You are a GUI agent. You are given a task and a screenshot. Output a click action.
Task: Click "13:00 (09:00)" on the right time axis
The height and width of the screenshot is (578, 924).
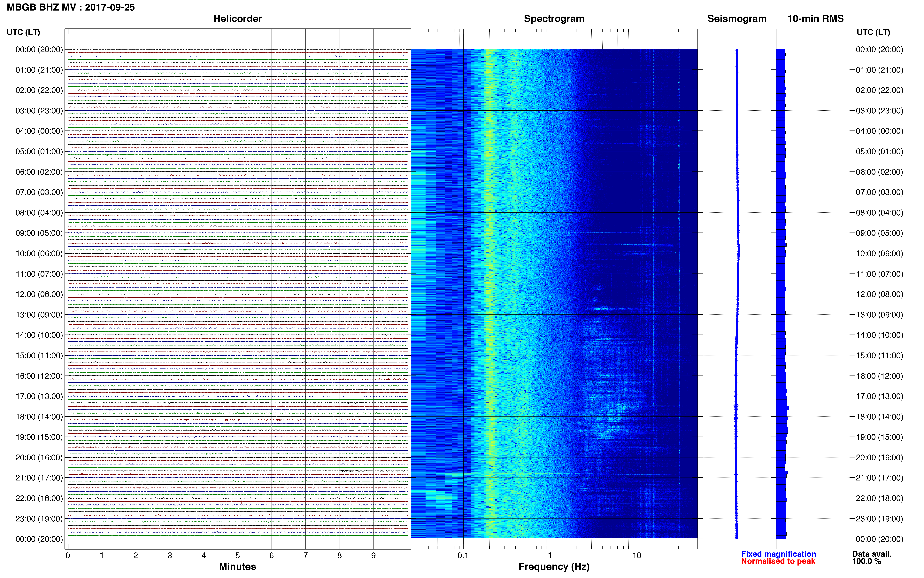tap(879, 315)
